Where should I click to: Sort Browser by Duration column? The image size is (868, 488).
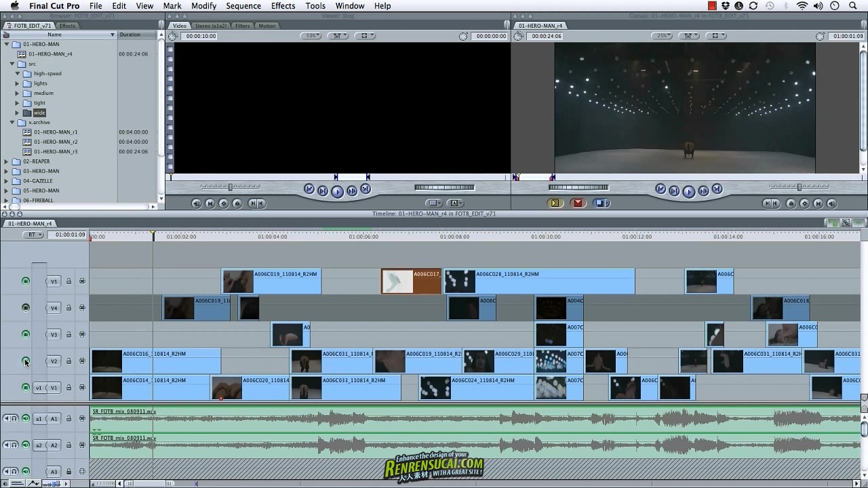(x=137, y=35)
